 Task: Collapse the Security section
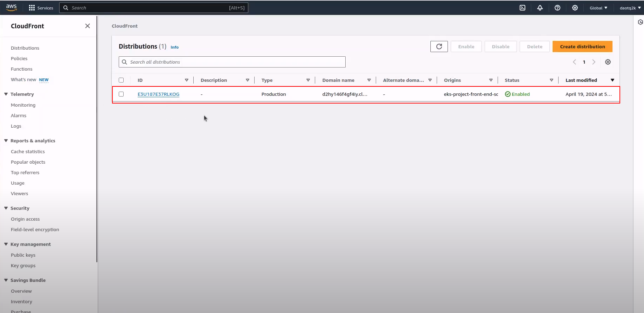point(6,208)
